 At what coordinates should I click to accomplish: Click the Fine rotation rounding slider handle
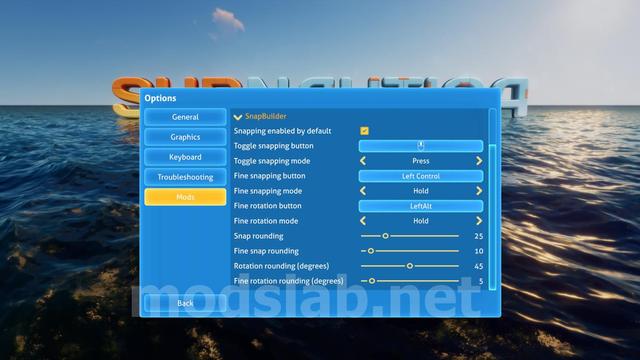coord(372,281)
